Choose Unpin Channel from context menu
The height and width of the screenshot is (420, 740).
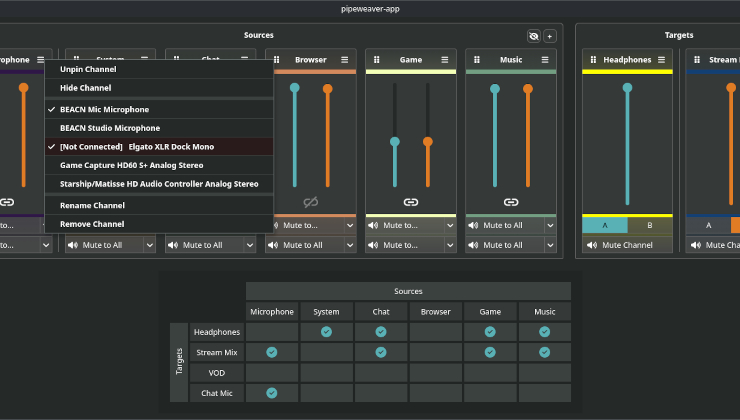tap(159, 69)
